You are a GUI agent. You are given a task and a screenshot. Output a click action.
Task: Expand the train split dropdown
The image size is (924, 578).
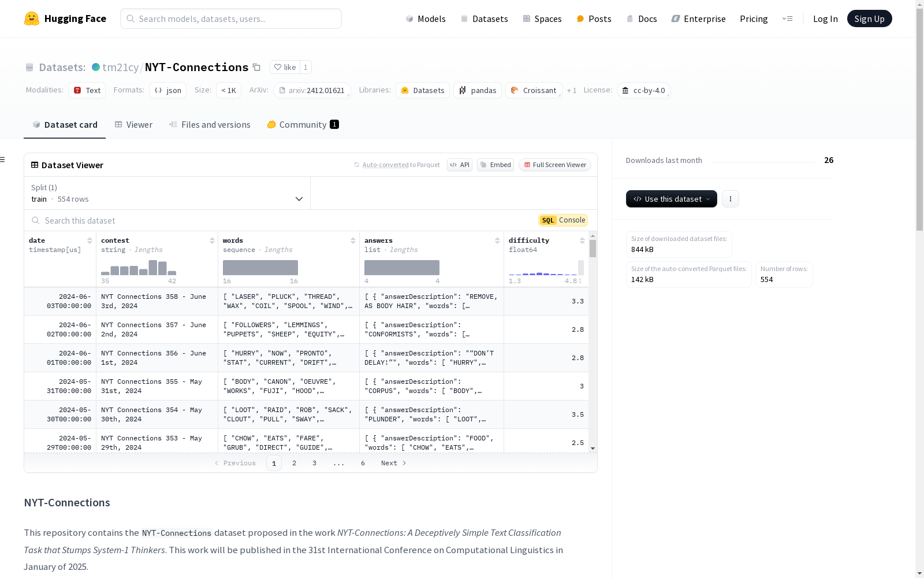coord(167,193)
